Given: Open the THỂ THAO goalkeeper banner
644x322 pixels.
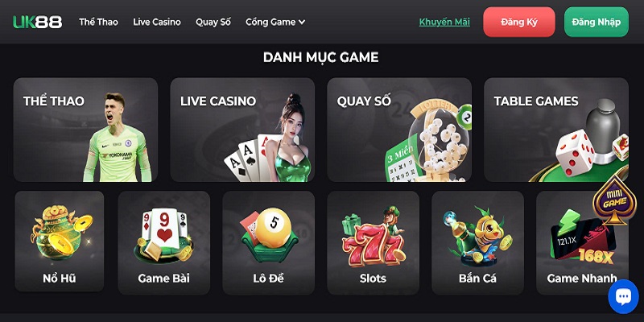Looking at the screenshot, I should 85,130.
